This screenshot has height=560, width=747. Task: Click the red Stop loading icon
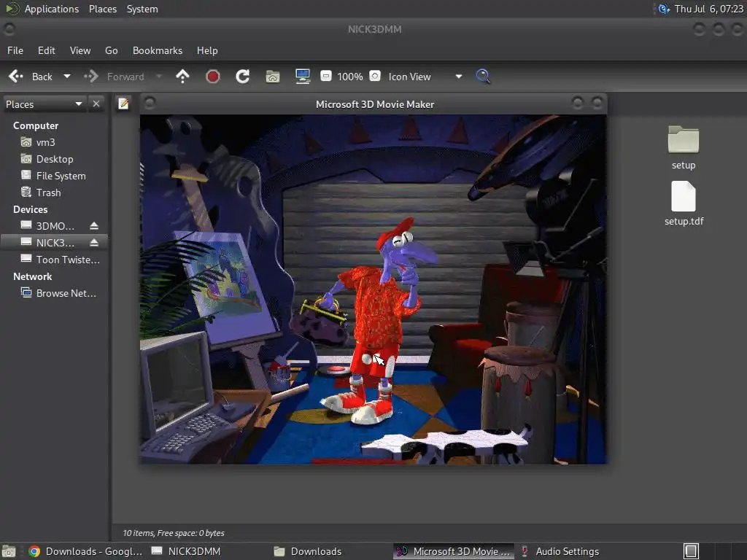[x=212, y=76]
